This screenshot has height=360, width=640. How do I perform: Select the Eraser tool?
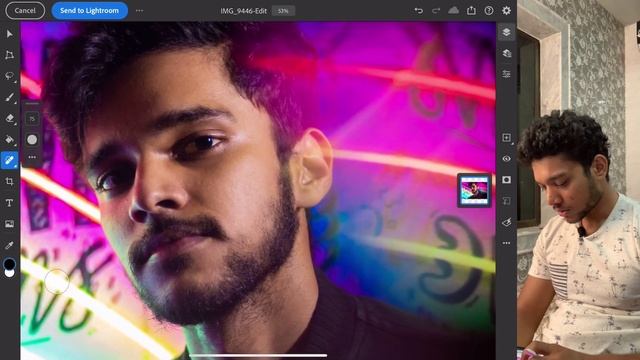pyautogui.click(x=9, y=118)
